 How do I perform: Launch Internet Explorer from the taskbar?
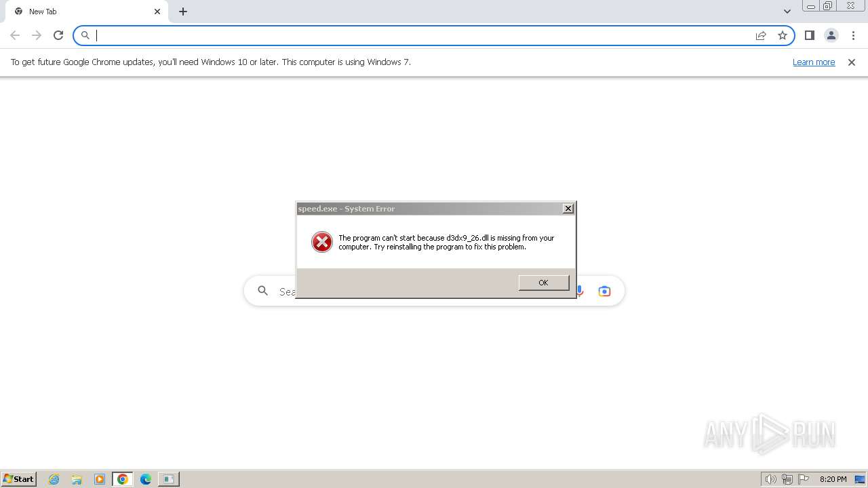pyautogui.click(x=54, y=479)
